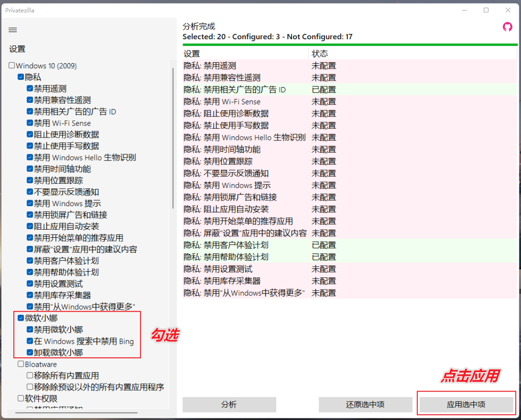The image size is (521, 420).
Task: Toggle the 禁用 Wi-Fi Sense checkbox
Action: pos(29,123)
